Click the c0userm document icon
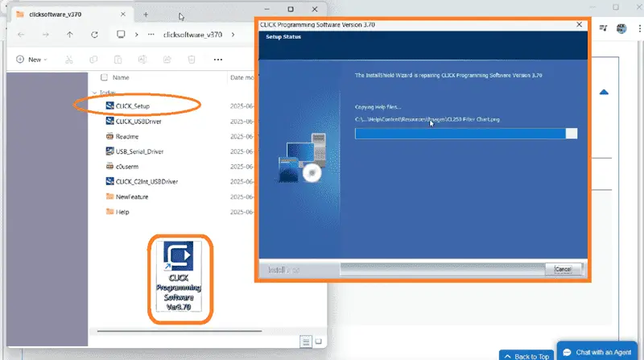 coord(109,166)
